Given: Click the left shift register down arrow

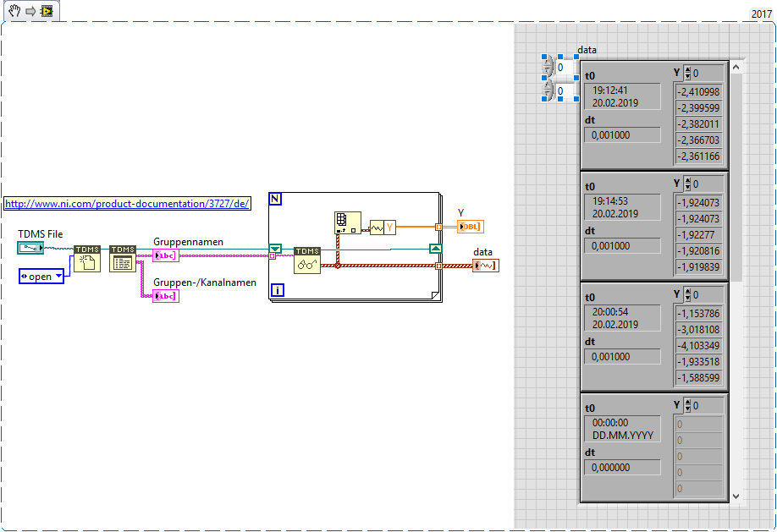Looking at the screenshot, I should coord(275,249).
